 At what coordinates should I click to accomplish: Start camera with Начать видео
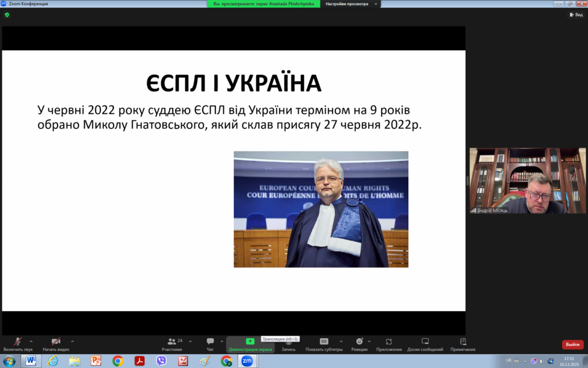[56, 343]
